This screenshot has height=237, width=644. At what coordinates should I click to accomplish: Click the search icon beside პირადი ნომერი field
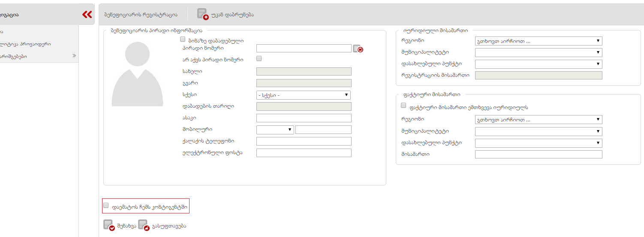(x=358, y=49)
